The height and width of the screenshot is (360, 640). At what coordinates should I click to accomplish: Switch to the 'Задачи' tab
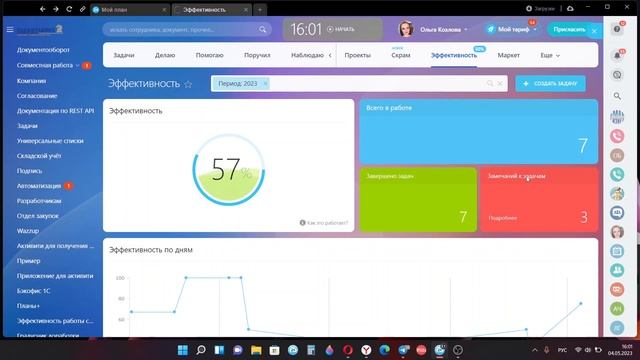click(124, 55)
